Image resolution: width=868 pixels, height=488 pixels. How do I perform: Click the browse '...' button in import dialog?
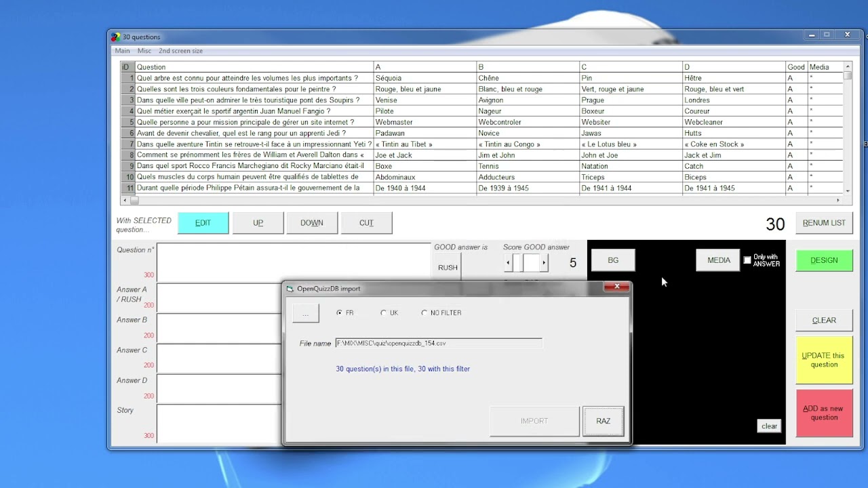coord(306,313)
